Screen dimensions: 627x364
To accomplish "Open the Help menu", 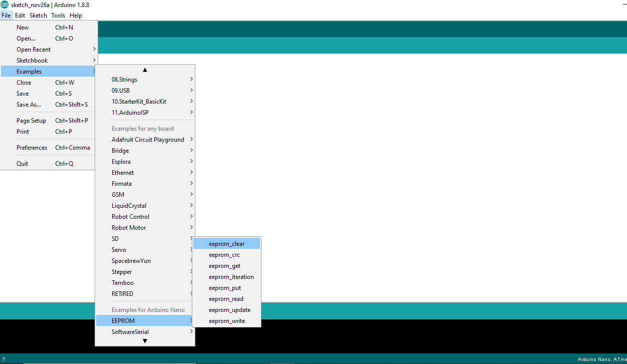I will [76, 15].
